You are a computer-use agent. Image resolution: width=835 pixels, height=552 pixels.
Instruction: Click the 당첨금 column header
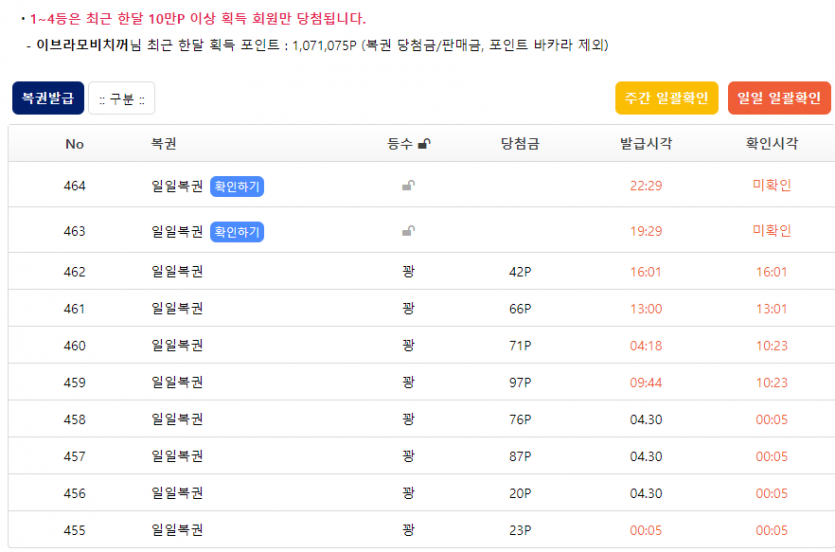[520, 144]
